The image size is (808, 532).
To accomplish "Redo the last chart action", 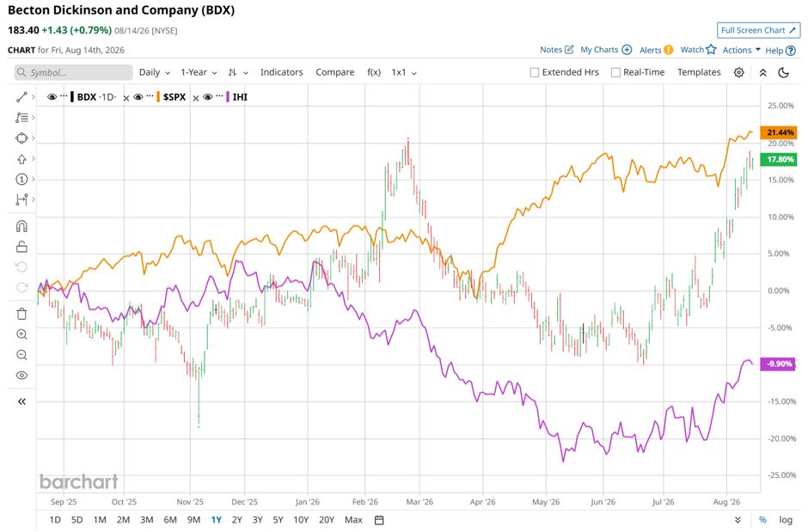I will pos(21,287).
